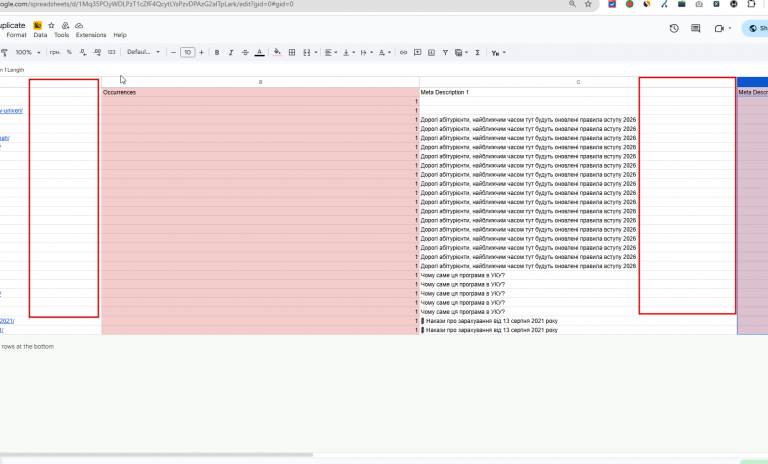Open the Tools menu
Viewport: 768px width, 464px height.
[x=61, y=35]
